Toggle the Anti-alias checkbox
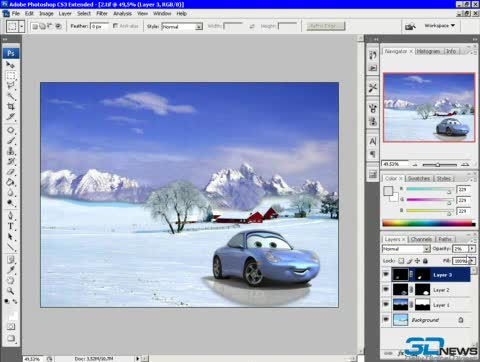The width and height of the screenshot is (480, 362). coord(115,26)
